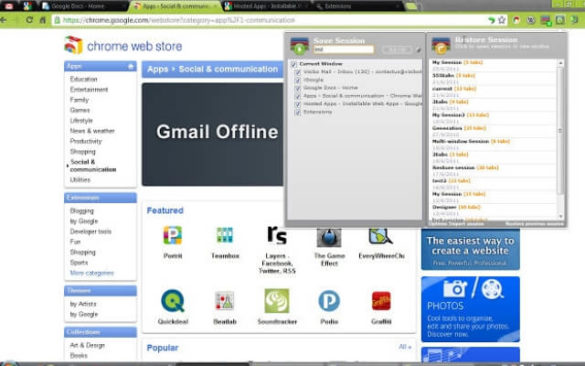The height and width of the screenshot is (366, 585).
Task: Click the session name input field
Action: pyautogui.click(x=344, y=49)
